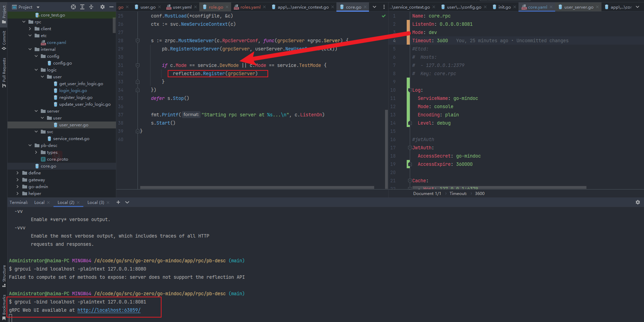Image resolution: width=644 pixels, height=322 pixels.
Task: Switch to the role.go editor tab
Action: [215, 7]
